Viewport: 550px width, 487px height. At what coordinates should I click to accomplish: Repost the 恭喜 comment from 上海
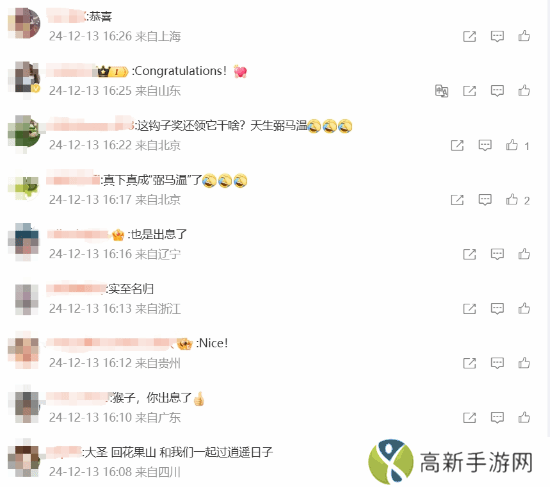pos(469,36)
